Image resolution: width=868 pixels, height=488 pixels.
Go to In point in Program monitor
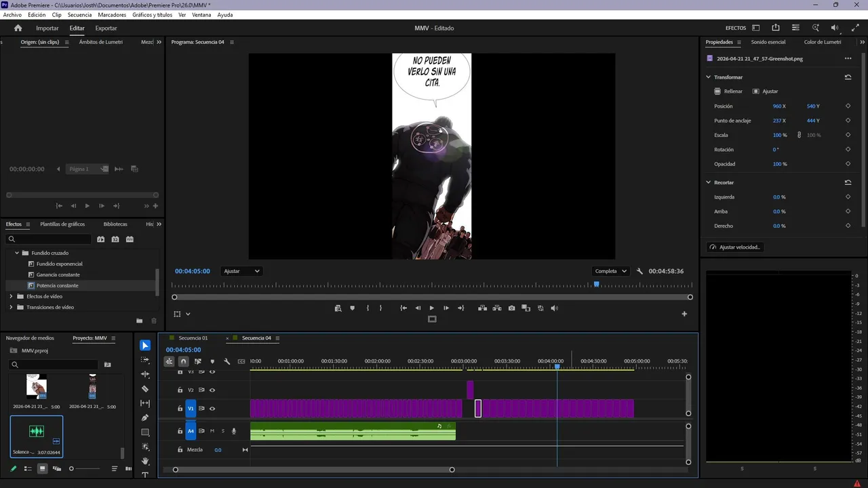(x=403, y=308)
